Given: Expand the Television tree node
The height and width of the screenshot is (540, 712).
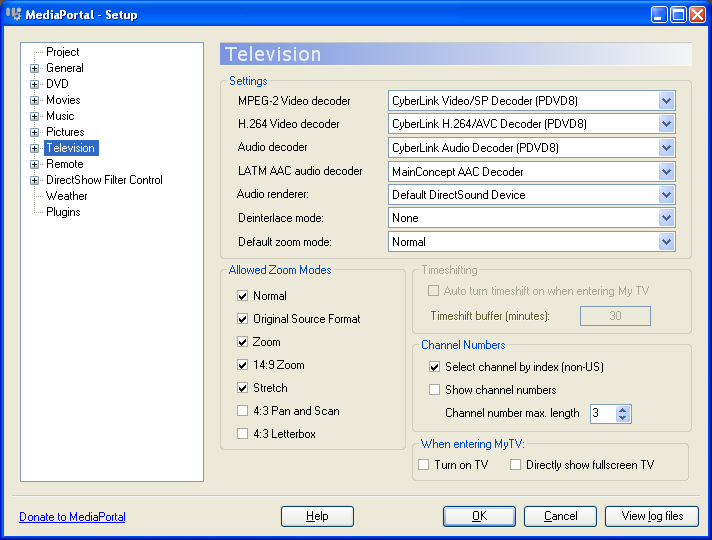Looking at the screenshot, I should pos(35,149).
